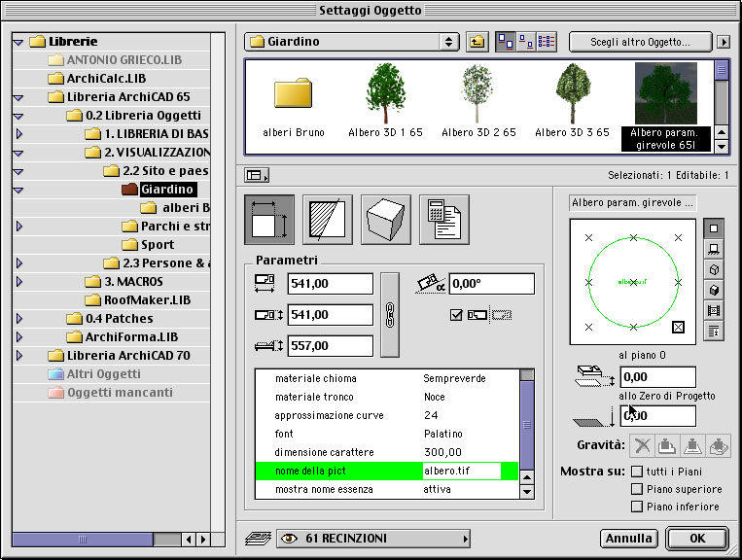Open the Giardino folder dropdown
Screen dimensions: 742x560
point(352,42)
